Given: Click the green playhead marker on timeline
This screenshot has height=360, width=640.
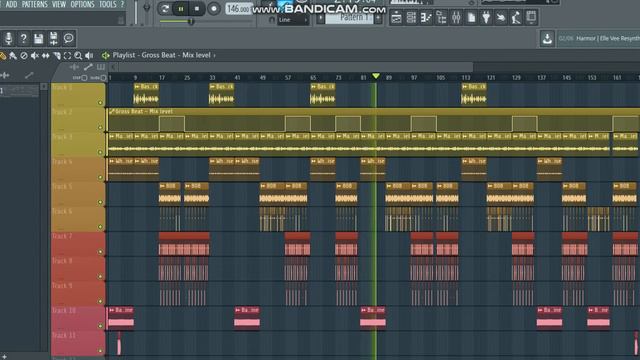Looking at the screenshot, I should coord(376,76).
